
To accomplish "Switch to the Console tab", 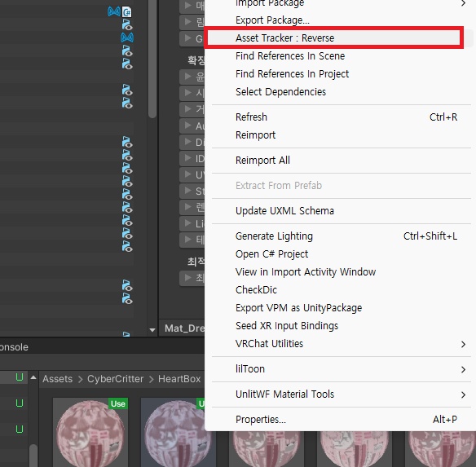I will (x=14, y=347).
